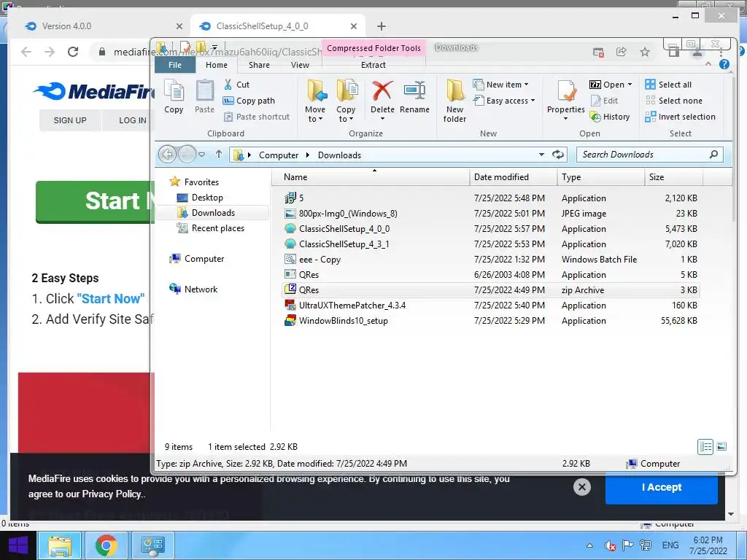Switch to large thumbnails view icon

tap(721, 447)
